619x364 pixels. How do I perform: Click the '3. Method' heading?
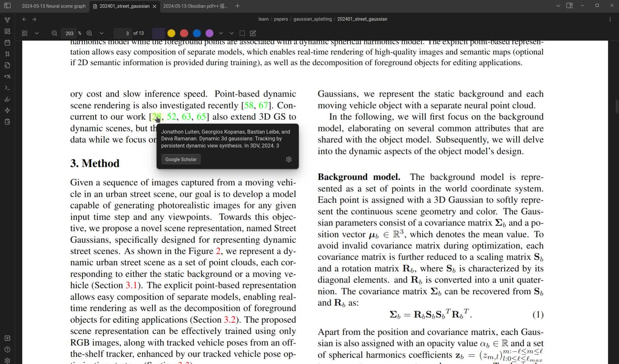[x=95, y=164]
